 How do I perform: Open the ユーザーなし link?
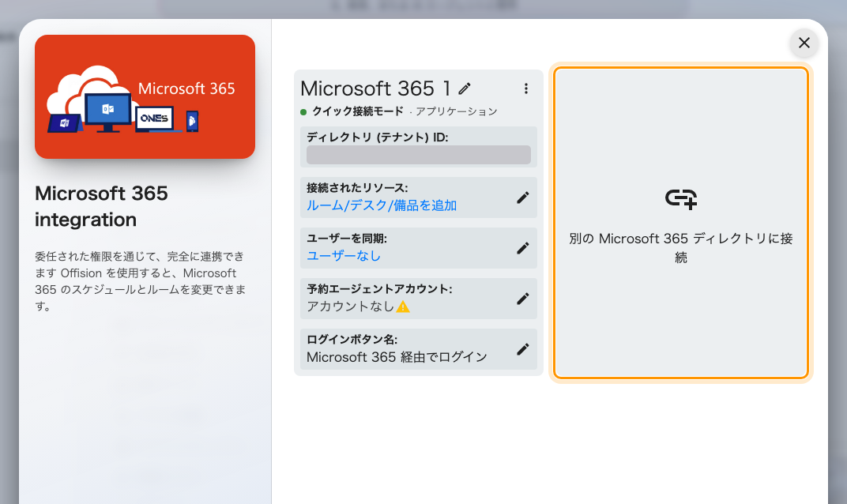click(x=344, y=256)
